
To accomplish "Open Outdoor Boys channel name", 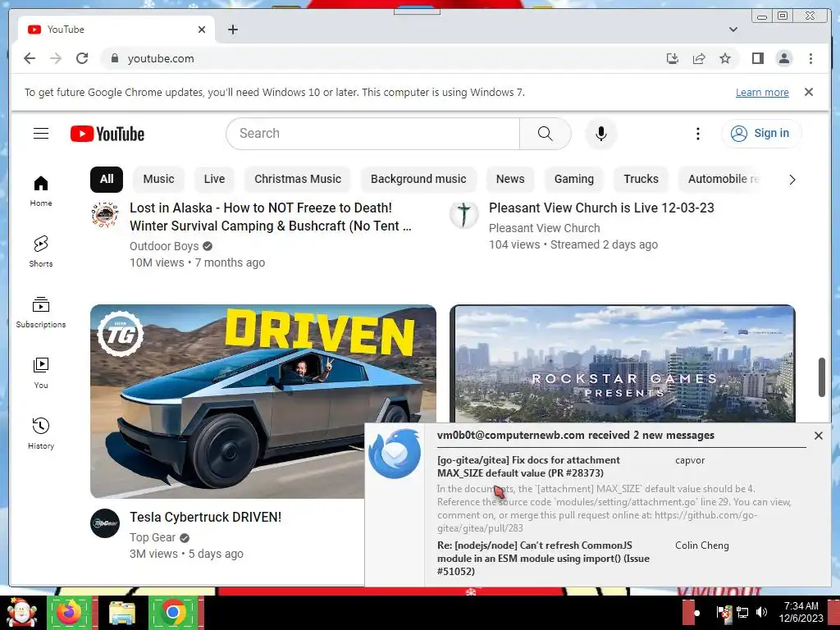I will pos(164,246).
